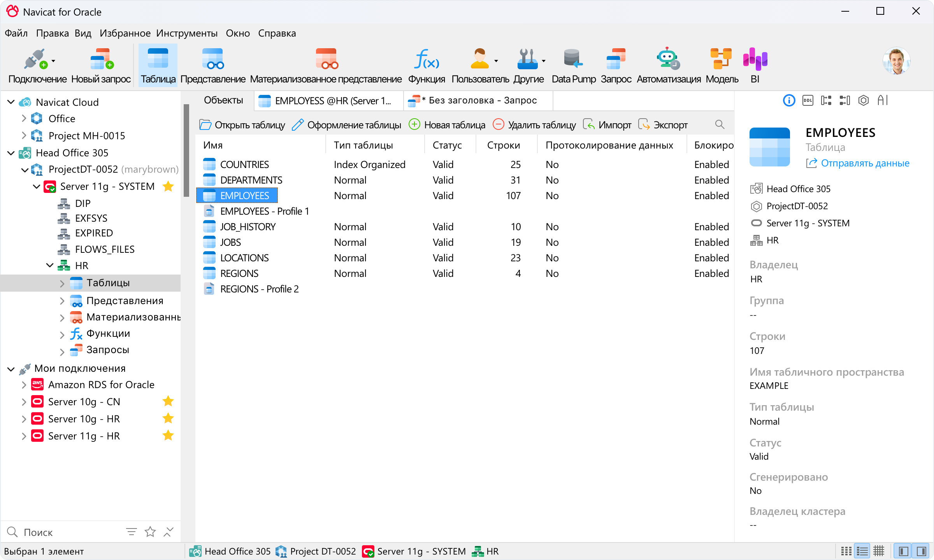
Task: Click the hexagon project icon in right panel
Action: 864,101
